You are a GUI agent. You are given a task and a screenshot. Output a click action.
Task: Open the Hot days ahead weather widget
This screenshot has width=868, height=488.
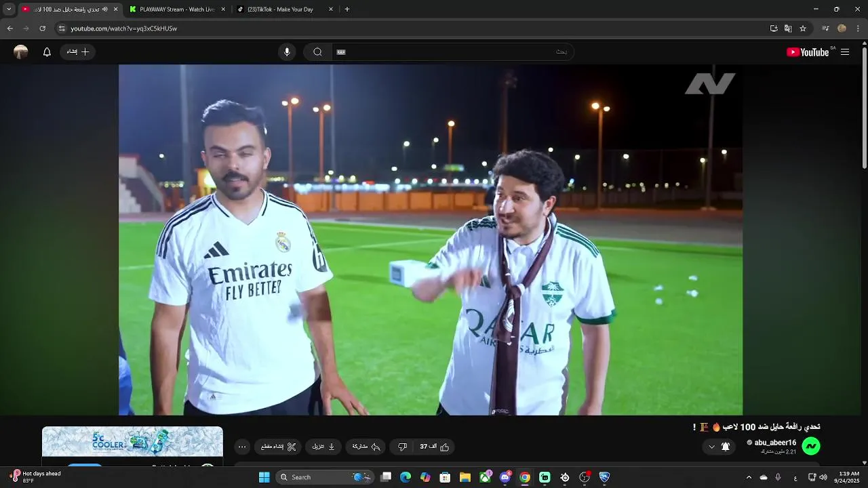point(35,477)
